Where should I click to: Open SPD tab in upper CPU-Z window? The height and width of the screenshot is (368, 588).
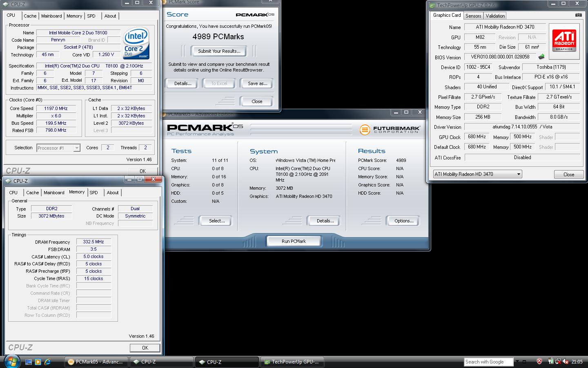tap(91, 16)
